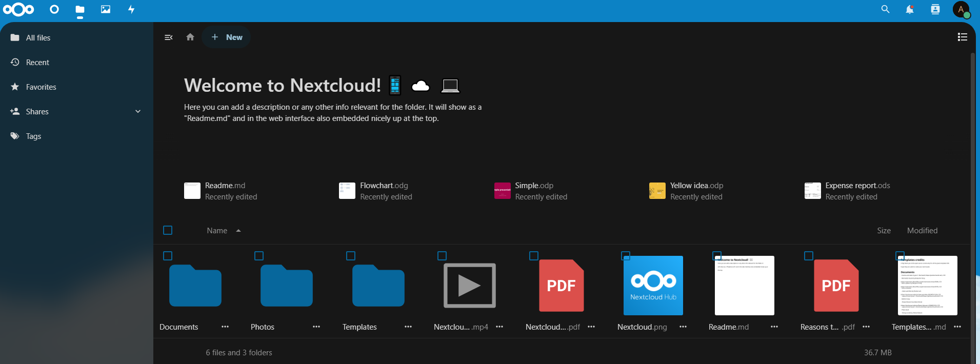
Task: Open Recent in sidebar
Action: [x=77, y=62]
